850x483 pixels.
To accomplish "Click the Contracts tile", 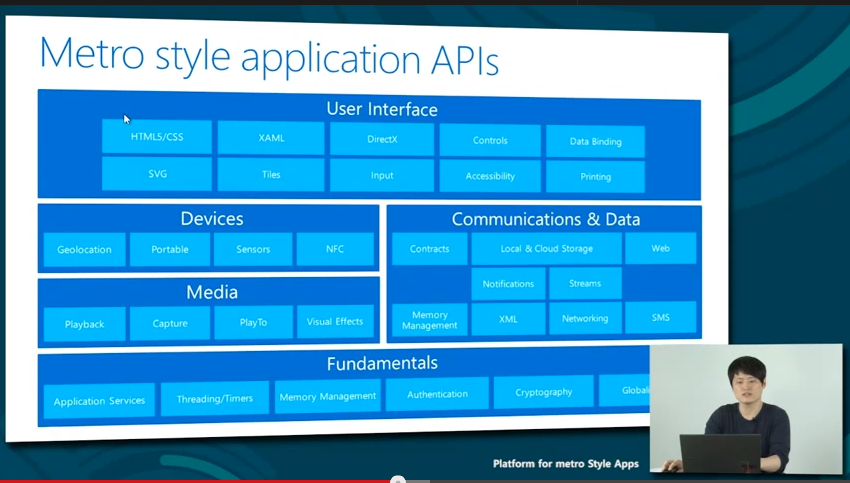I will click(x=429, y=249).
